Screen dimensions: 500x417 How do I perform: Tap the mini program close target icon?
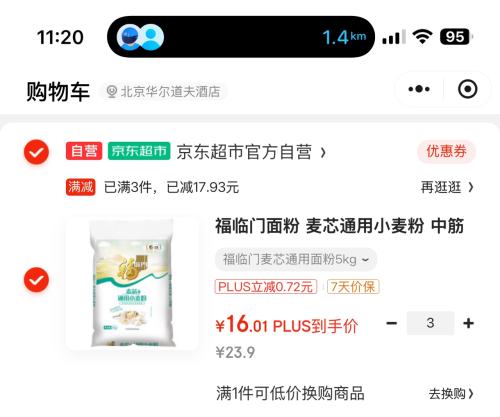point(467,89)
